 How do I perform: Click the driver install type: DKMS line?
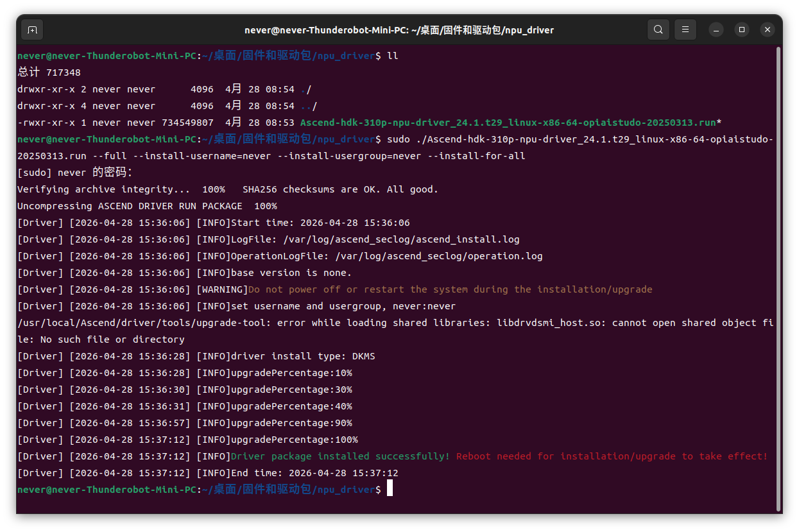coord(196,356)
